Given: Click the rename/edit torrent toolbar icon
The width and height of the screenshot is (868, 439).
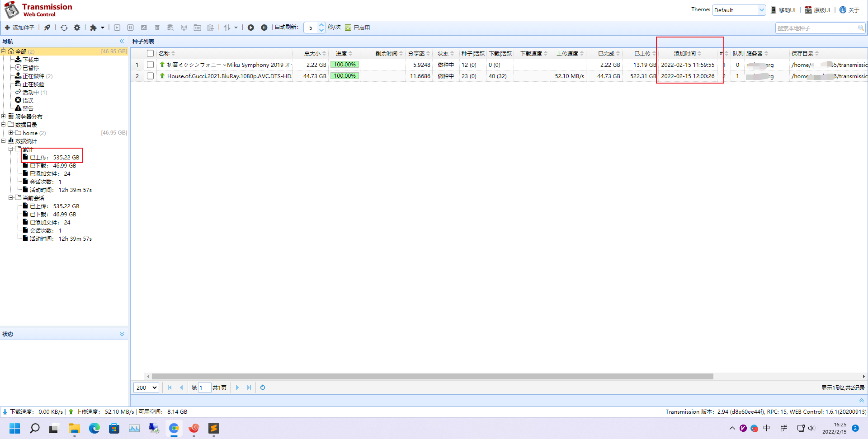Looking at the screenshot, I should pyautogui.click(x=144, y=28).
